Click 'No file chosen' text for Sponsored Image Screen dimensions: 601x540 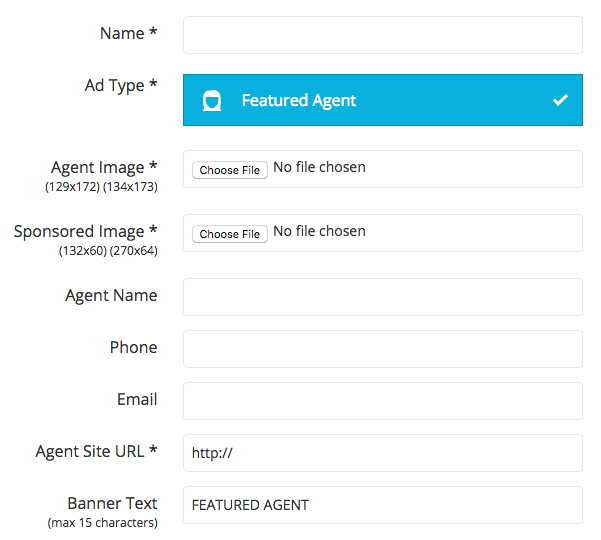(x=319, y=231)
